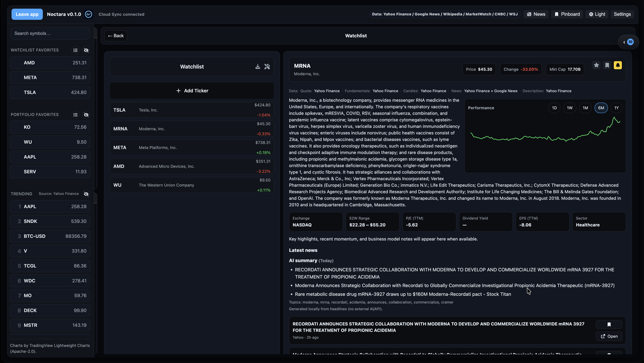
Task: Click the watchlist download icon
Action: point(257,67)
